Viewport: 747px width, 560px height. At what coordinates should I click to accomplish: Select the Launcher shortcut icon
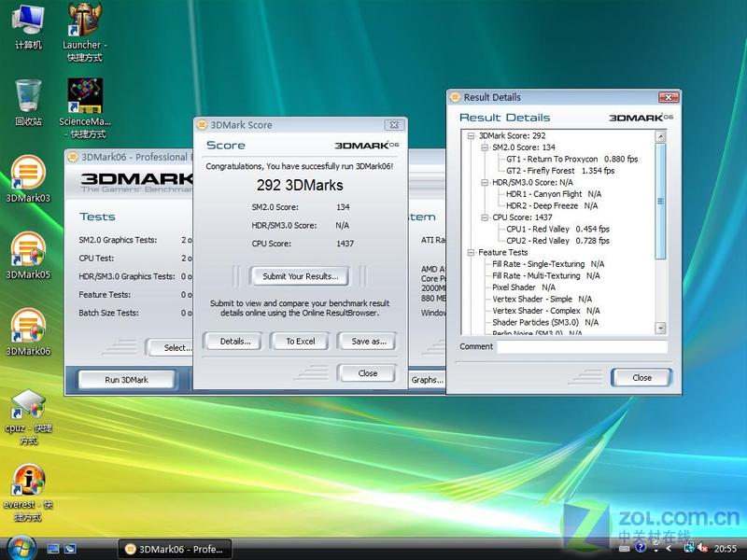(x=84, y=33)
